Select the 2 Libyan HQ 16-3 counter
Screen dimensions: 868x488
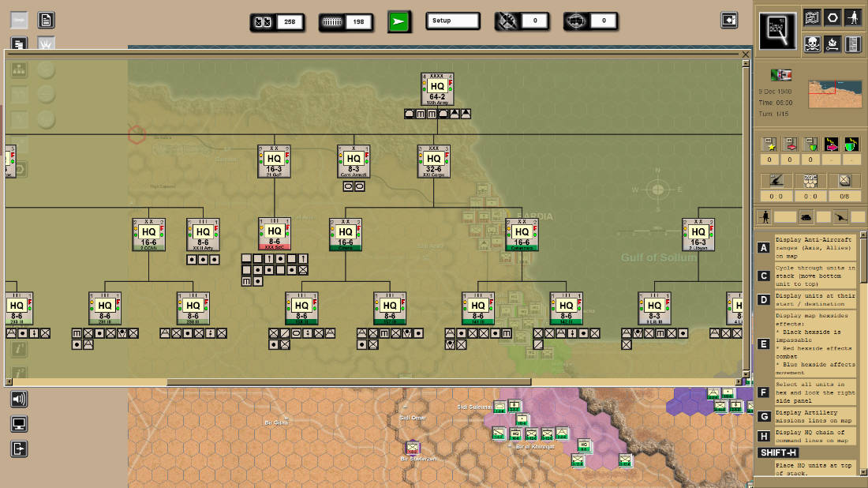click(698, 235)
